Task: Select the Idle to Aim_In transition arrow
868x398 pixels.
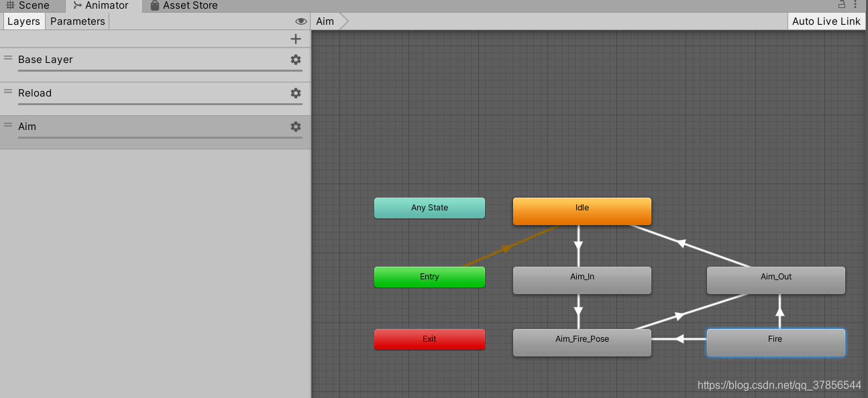Action: pos(578,245)
